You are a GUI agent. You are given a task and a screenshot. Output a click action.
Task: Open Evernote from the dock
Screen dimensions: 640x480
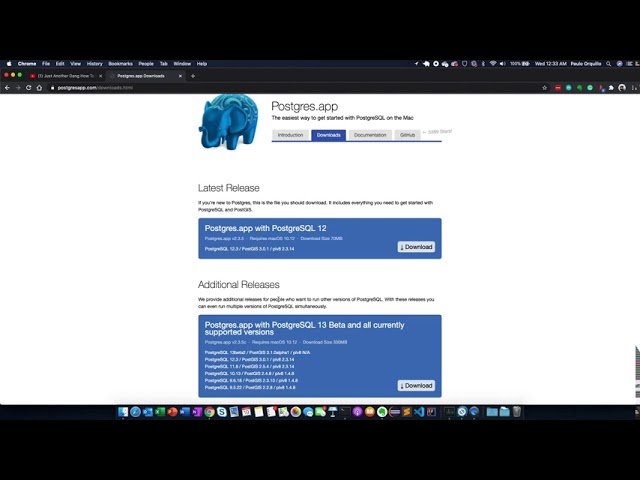382,412
